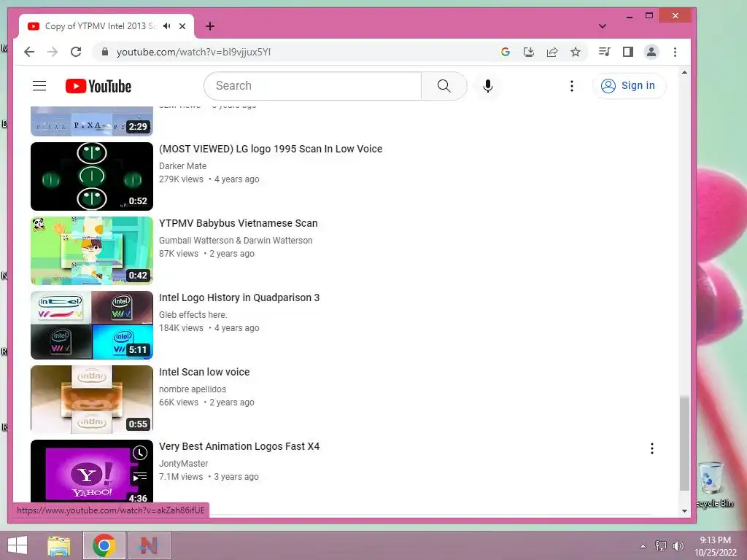This screenshot has height=560, width=747.
Task: Click the browser forward arrow
Action: point(53,52)
